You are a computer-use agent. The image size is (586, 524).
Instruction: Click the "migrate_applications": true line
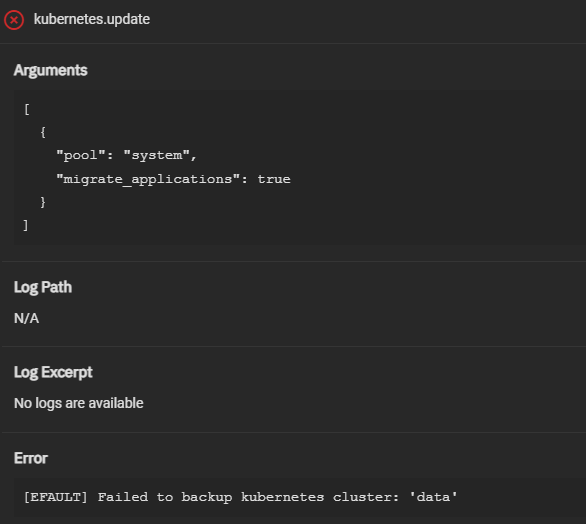(x=173, y=179)
